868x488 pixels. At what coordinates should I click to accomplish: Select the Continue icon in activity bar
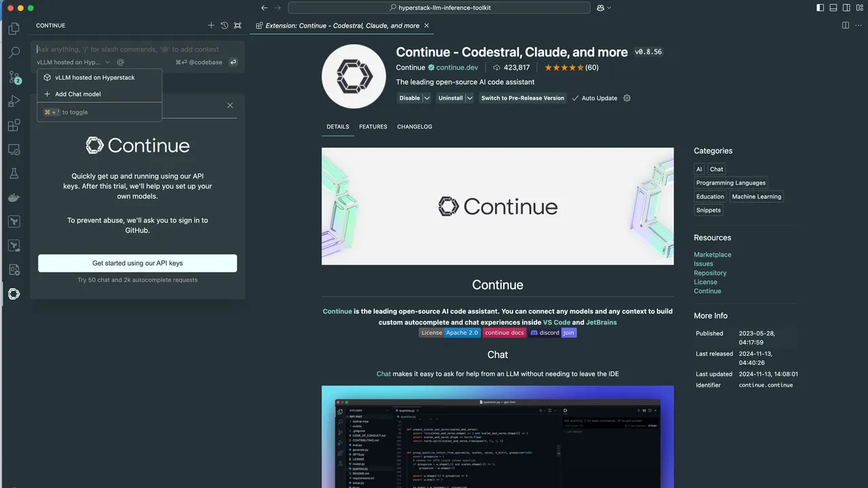pyautogui.click(x=14, y=293)
